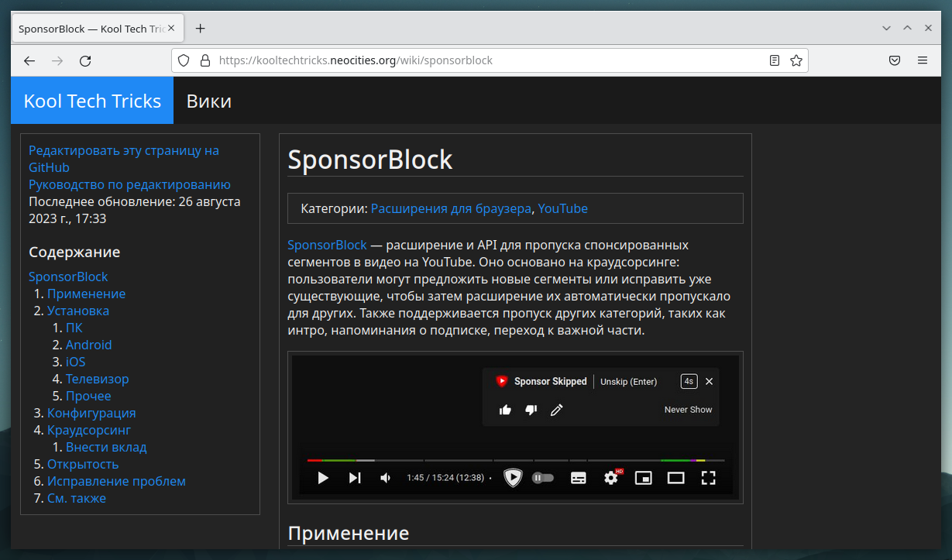Open the Firefox hamburger menu
This screenshot has width=952, height=560.
click(923, 60)
